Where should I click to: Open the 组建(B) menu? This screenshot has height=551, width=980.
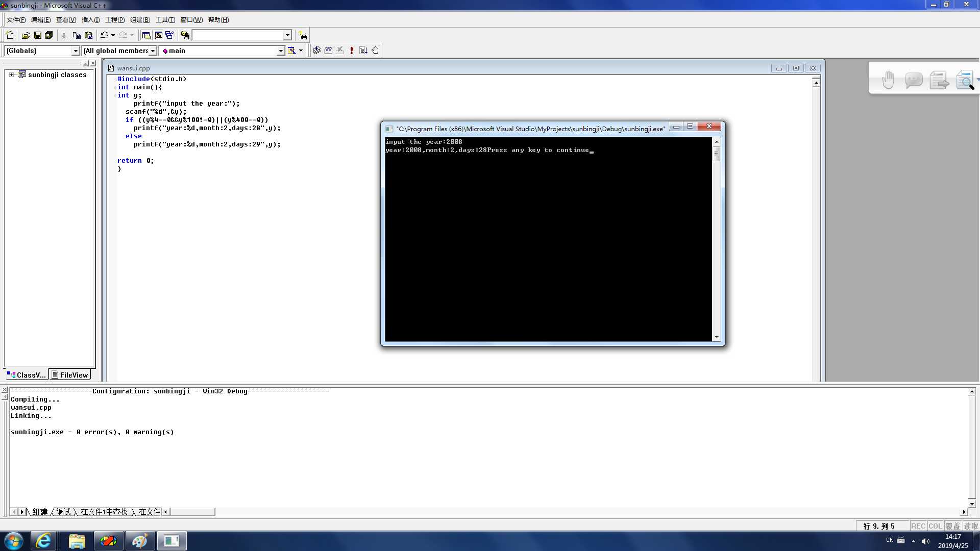click(140, 20)
